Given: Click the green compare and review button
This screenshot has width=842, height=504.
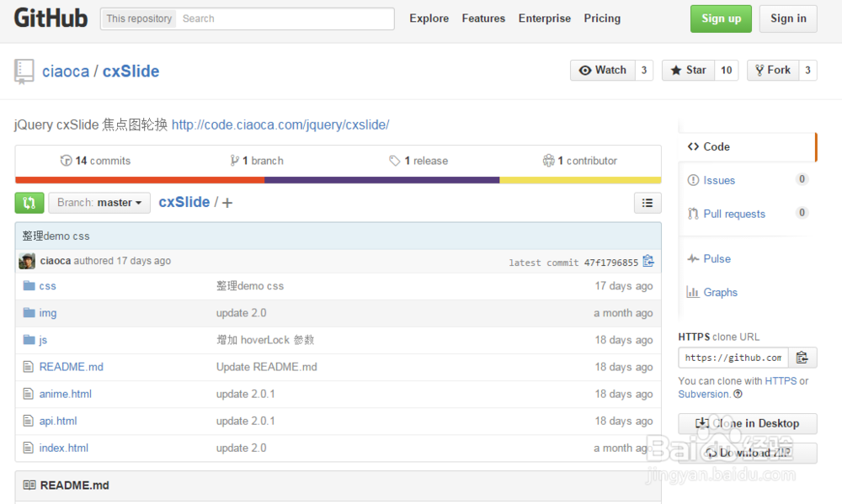Looking at the screenshot, I should [29, 203].
